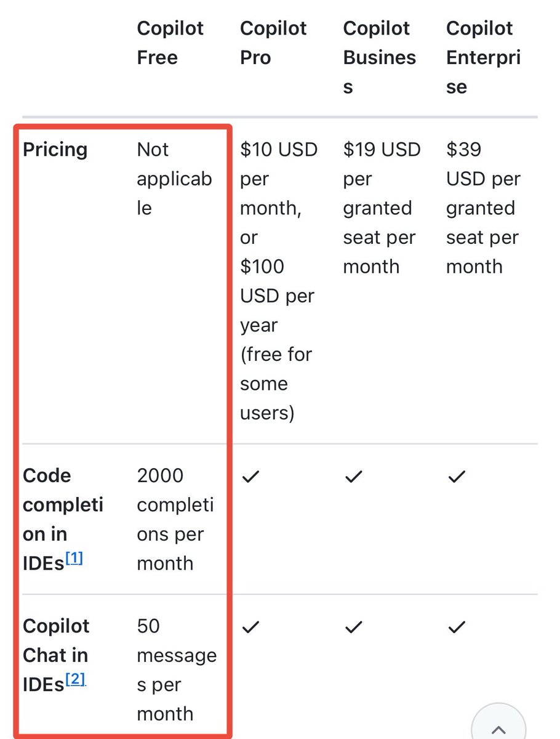Image resolution: width=560 pixels, height=739 pixels.
Task: Click the Code completion in IDEs label
Action: (x=63, y=519)
